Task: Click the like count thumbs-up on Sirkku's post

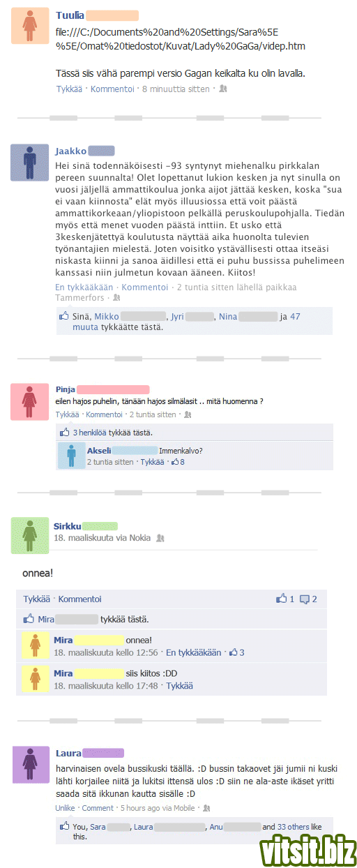Action: pyautogui.click(x=282, y=599)
